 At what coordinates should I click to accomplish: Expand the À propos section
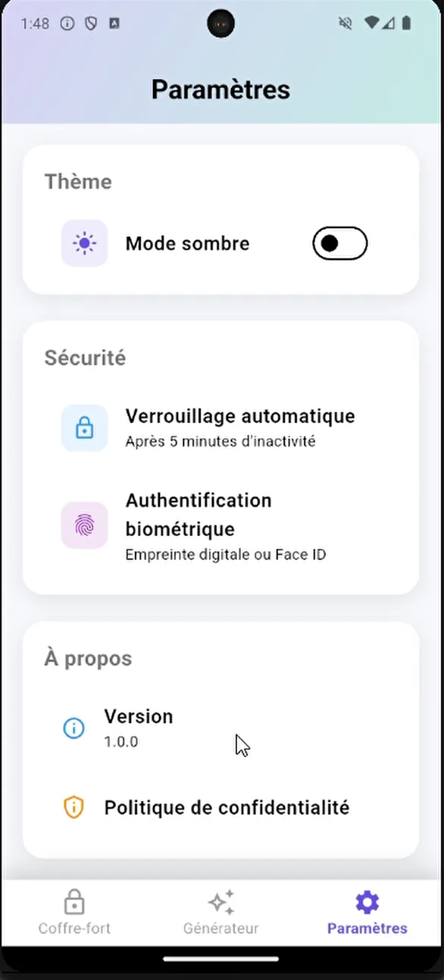point(87,658)
